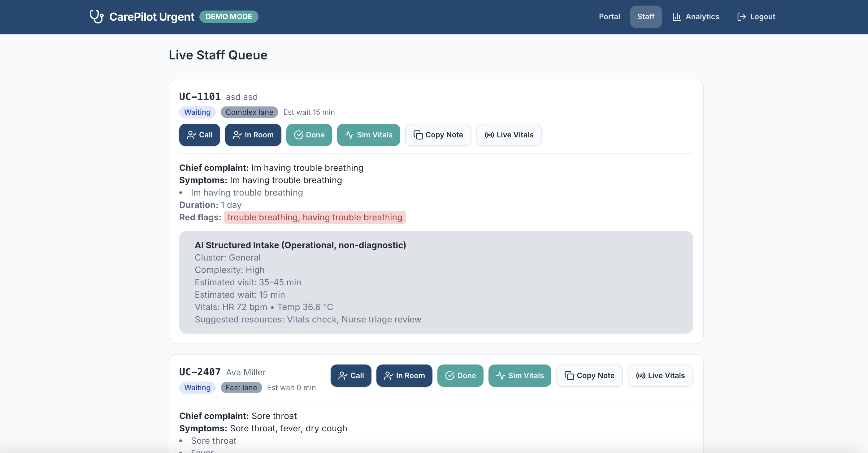Mark UC-1101 visit as Done
This screenshot has height=453, width=868.
pyautogui.click(x=309, y=135)
